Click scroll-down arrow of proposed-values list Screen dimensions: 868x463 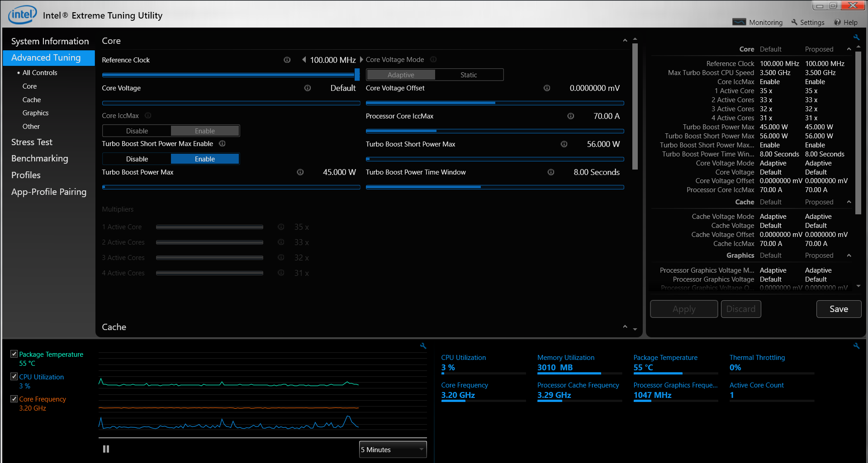(x=859, y=286)
